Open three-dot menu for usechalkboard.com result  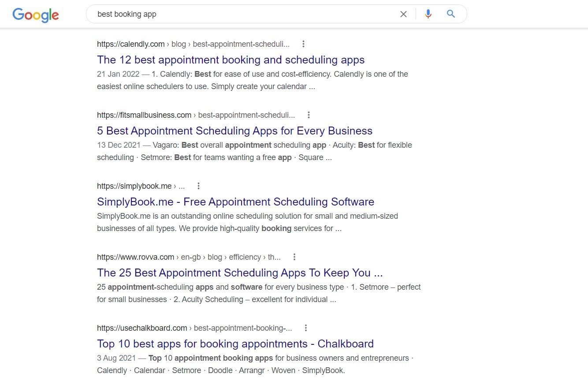[x=305, y=328]
